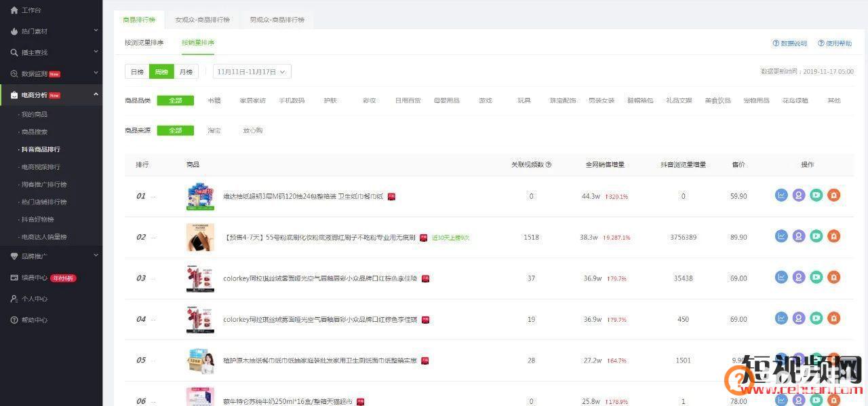Open trend chart icon for rank 02 product
868x406 pixels.
point(781,236)
